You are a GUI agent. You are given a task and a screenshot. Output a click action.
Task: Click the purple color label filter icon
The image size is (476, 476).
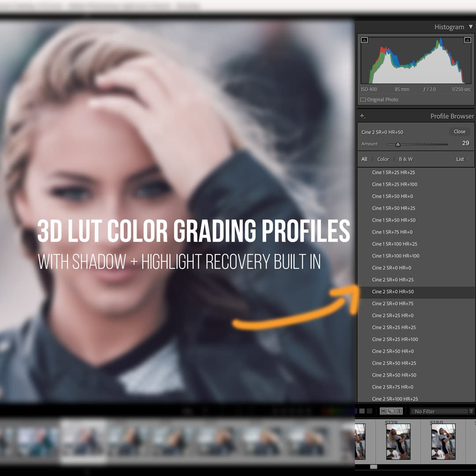356,411
